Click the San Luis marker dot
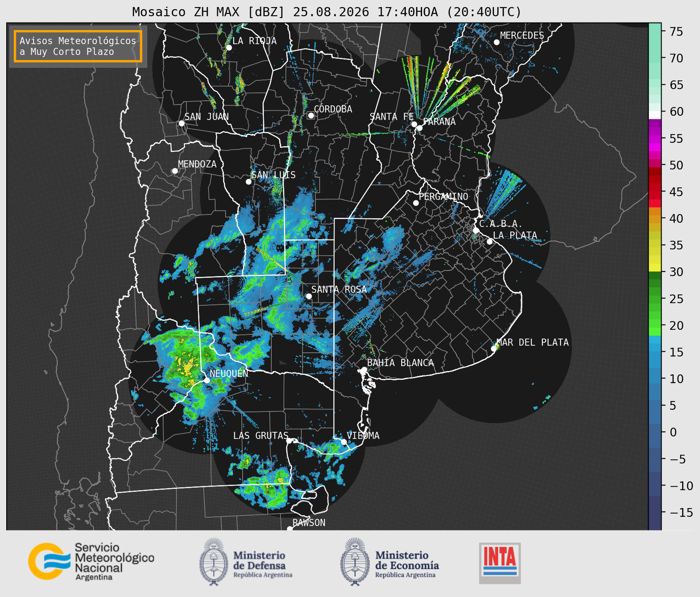Screen dimensions: 700x597 click(249, 182)
